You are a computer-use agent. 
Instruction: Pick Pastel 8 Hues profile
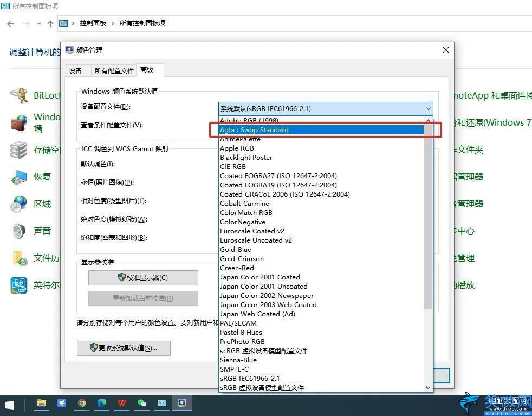click(322, 332)
